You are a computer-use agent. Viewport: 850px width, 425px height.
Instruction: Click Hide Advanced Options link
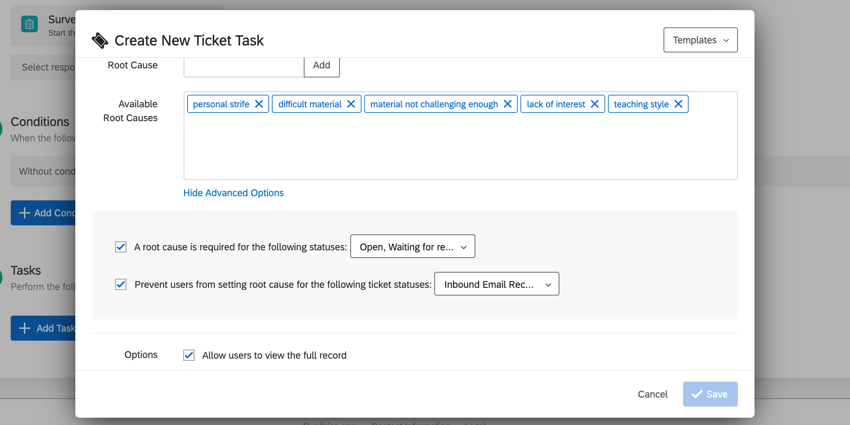(x=233, y=193)
